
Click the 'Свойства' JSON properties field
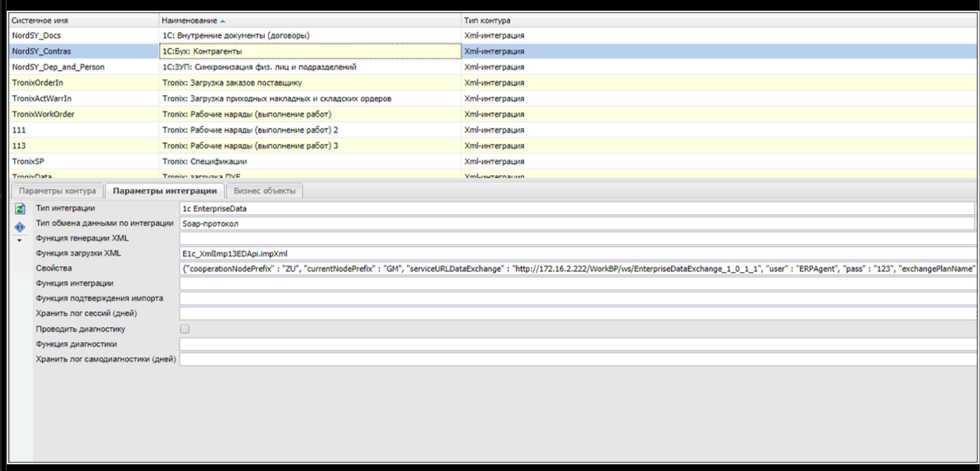pyautogui.click(x=577, y=269)
